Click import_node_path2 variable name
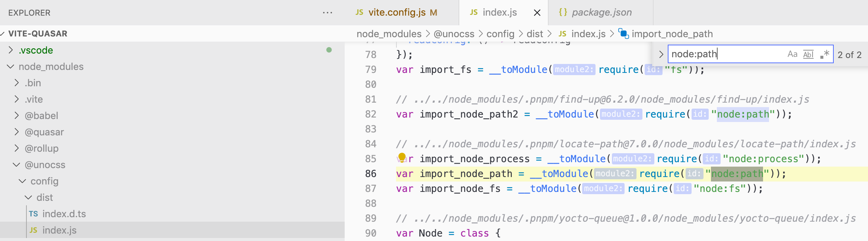 [x=469, y=114]
